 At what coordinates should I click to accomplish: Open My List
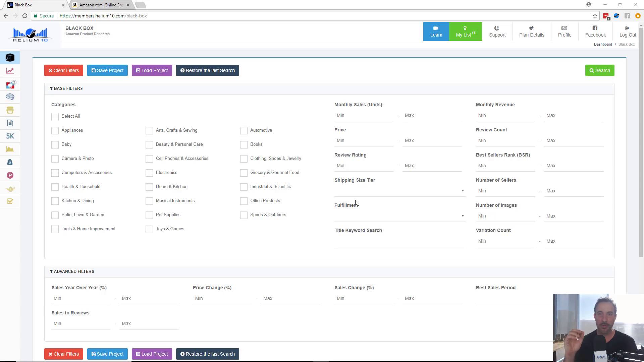tap(466, 32)
